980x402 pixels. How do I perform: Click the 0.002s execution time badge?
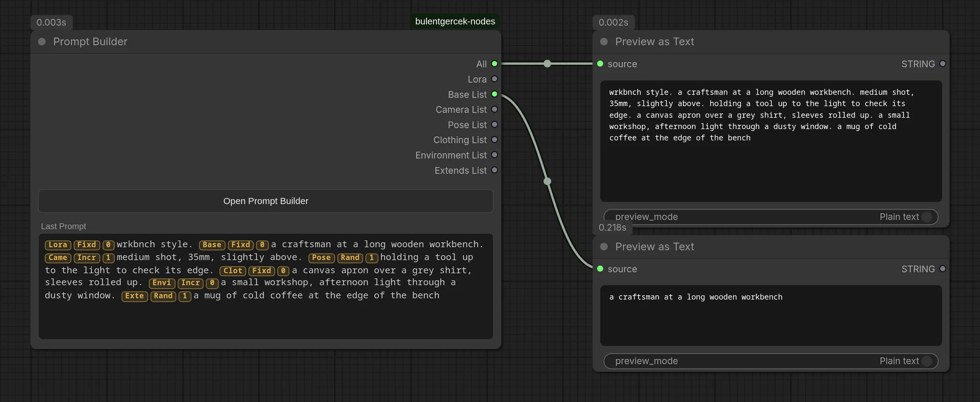point(613,22)
